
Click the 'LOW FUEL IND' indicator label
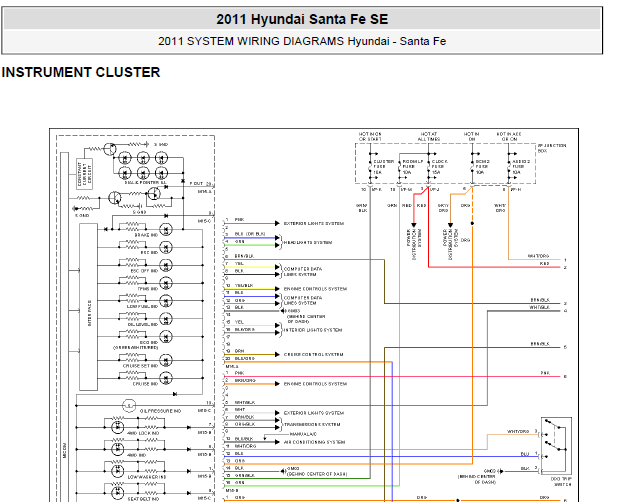click(143, 307)
